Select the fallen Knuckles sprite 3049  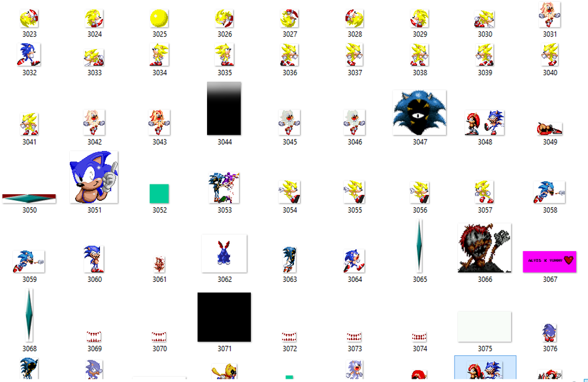(549, 129)
